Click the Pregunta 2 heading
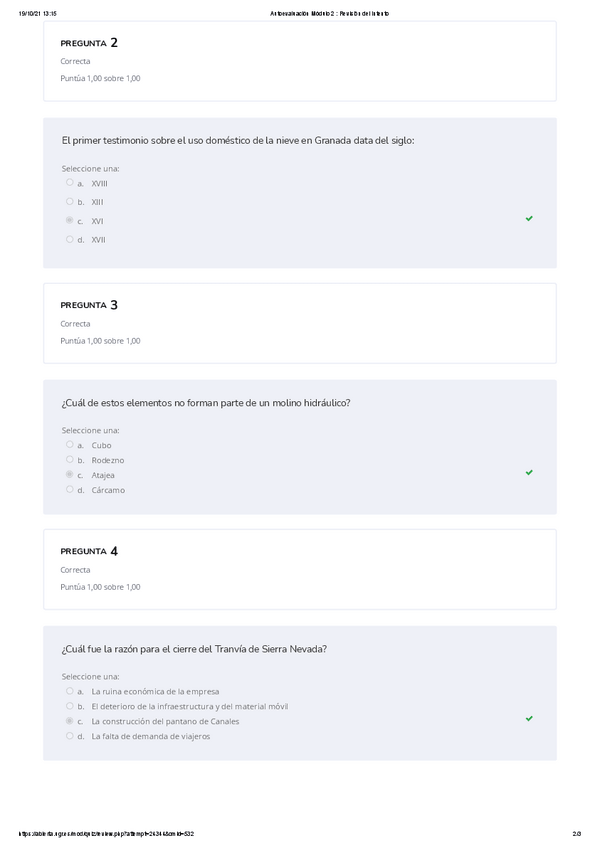600x848 pixels. pyautogui.click(x=89, y=43)
